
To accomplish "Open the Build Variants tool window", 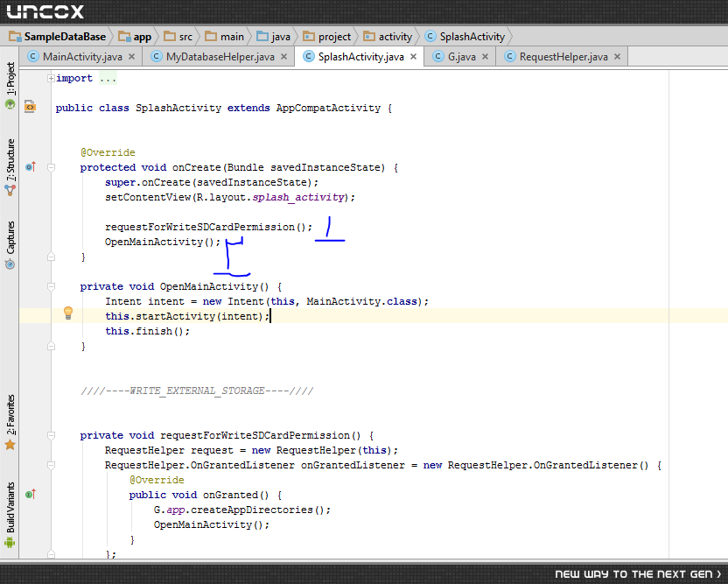I will coord(10,515).
